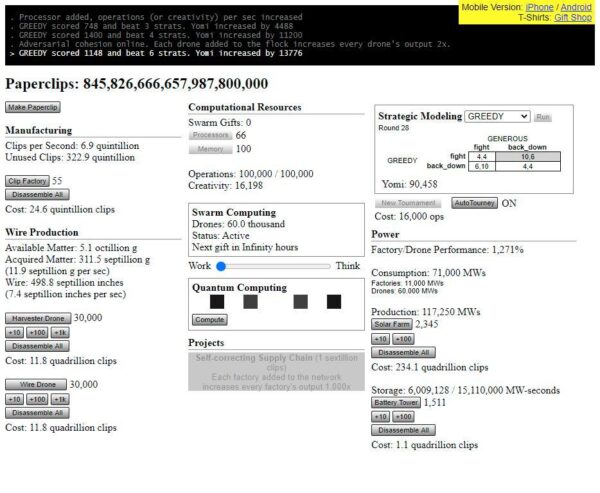This screenshot has width=600, height=493.
Task: Build a Solar Farm
Action: 392,324
